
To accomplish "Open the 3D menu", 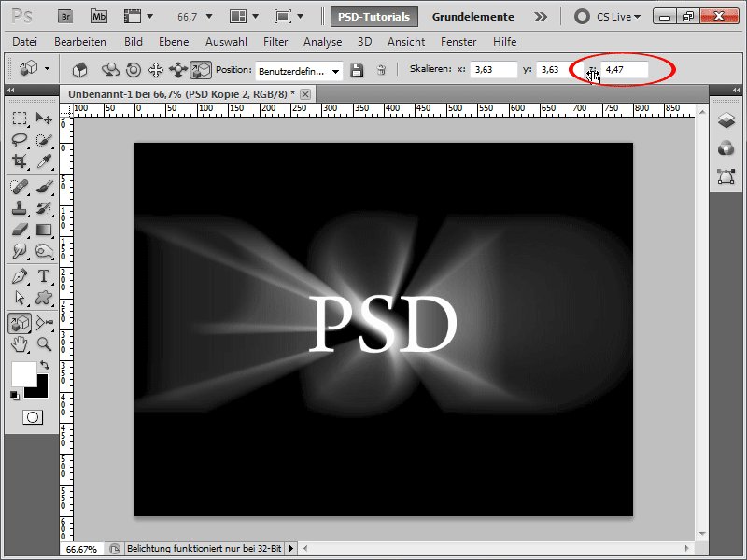I will tap(364, 42).
